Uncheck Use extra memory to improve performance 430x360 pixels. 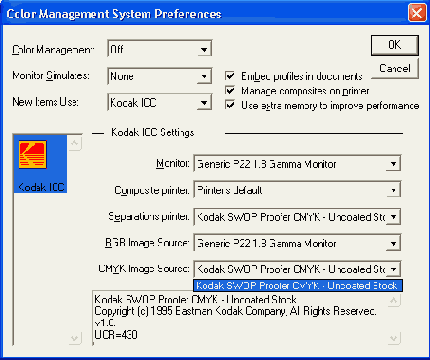tap(230, 105)
